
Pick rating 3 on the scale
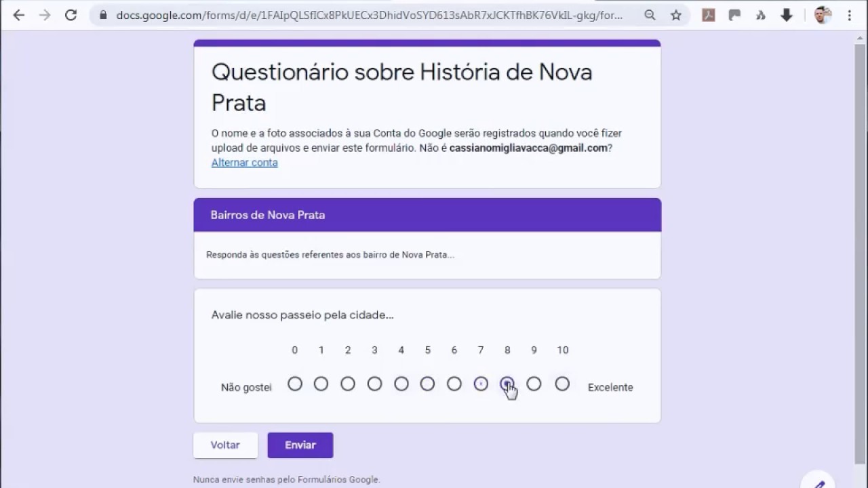coord(374,384)
